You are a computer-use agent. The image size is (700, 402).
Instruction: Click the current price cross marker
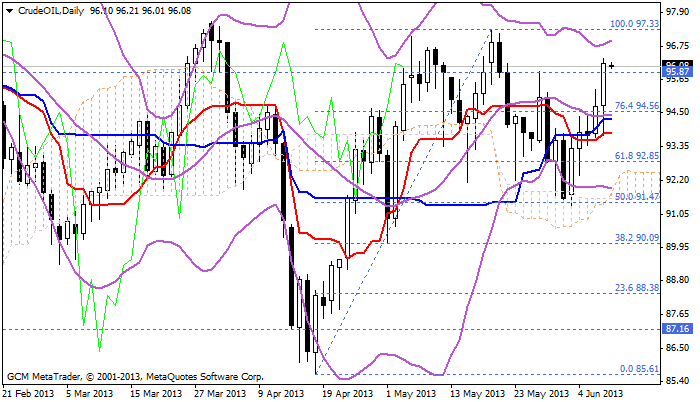[x=612, y=66]
